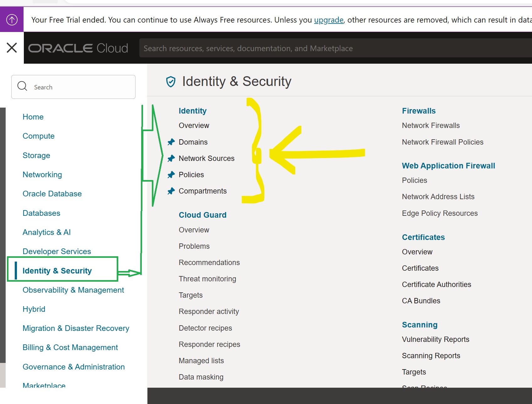
Task: Click the Identity & Security shield icon
Action: pos(171,82)
